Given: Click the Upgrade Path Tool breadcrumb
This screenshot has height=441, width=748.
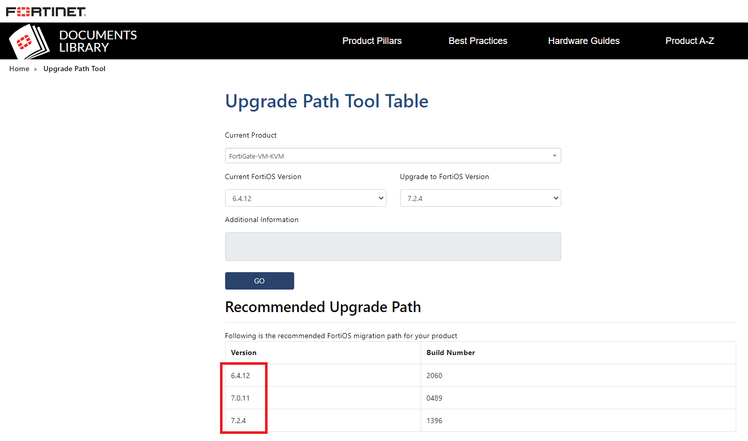Looking at the screenshot, I should [74, 69].
